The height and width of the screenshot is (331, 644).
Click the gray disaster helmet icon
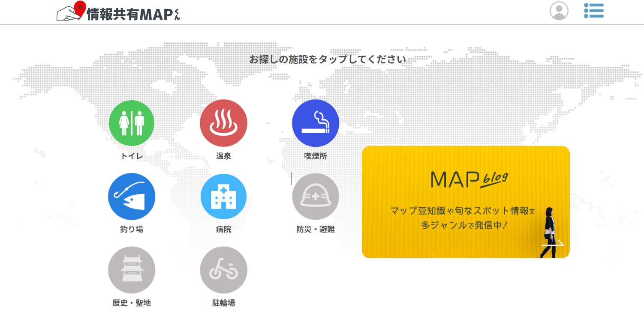tap(316, 197)
